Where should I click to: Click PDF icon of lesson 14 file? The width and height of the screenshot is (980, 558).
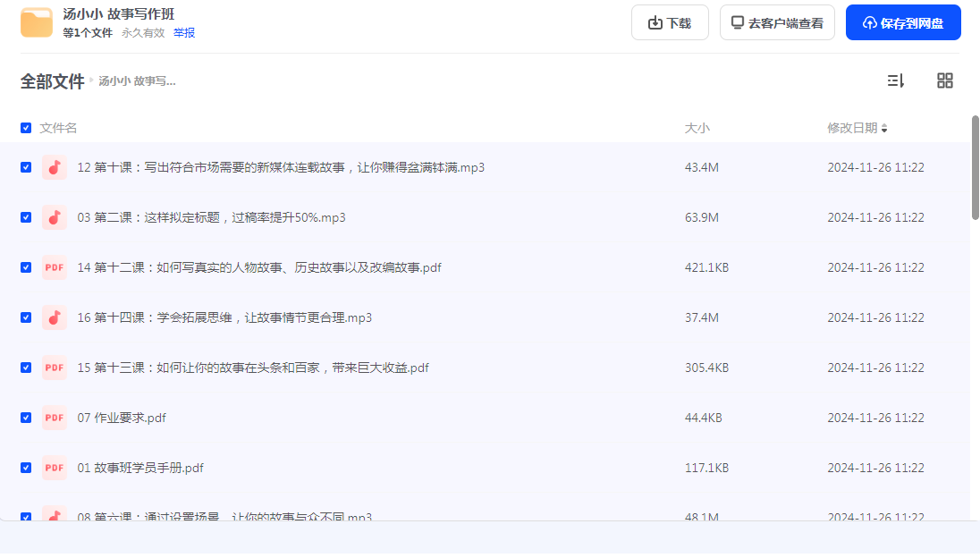pos(55,267)
